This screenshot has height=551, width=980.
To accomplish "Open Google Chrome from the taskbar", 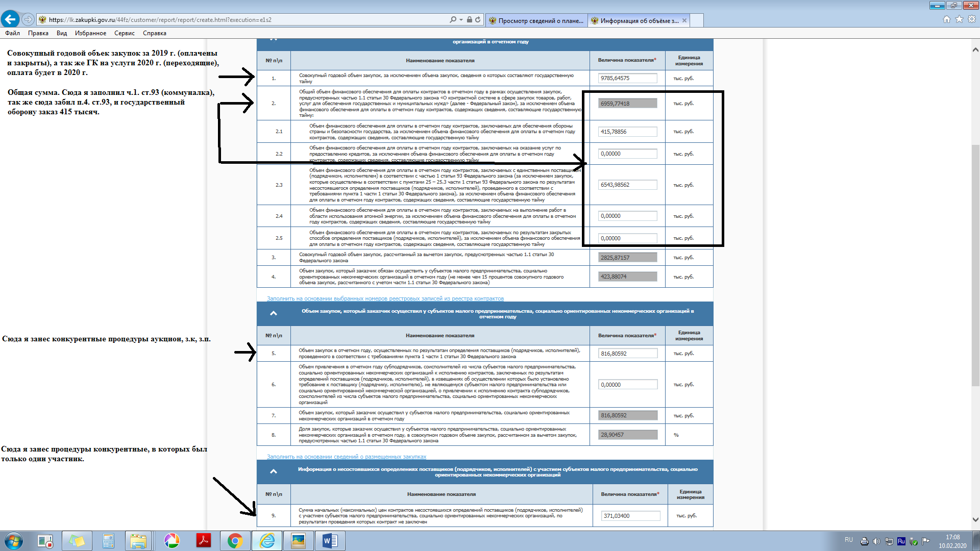I will pyautogui.click(x=235, y=541).
